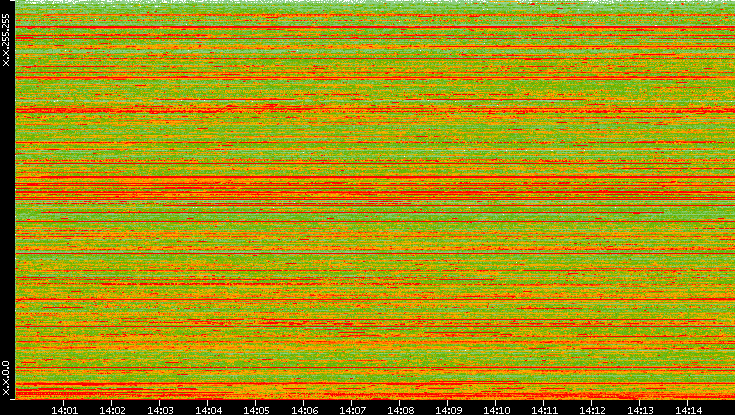Choose the 14:08 time marker
The height and width of the screenshot is (415, 735).
click(400, 409)
